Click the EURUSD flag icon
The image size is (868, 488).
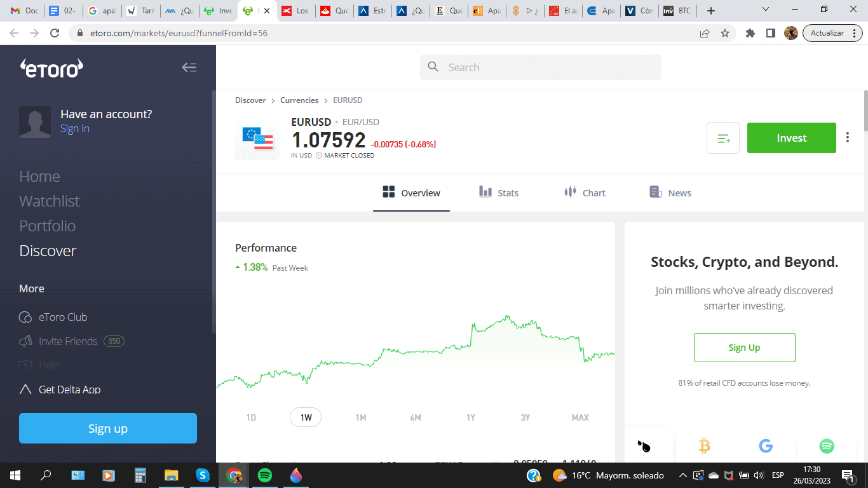257,139
